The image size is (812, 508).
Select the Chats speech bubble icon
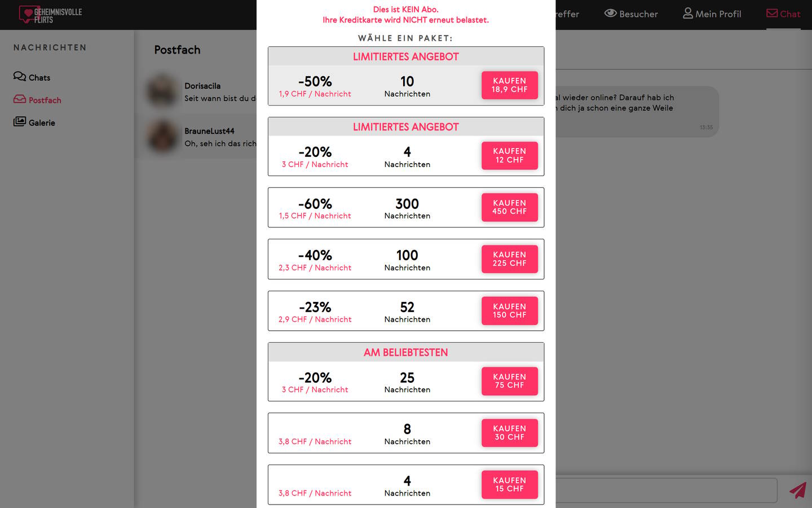19,77
